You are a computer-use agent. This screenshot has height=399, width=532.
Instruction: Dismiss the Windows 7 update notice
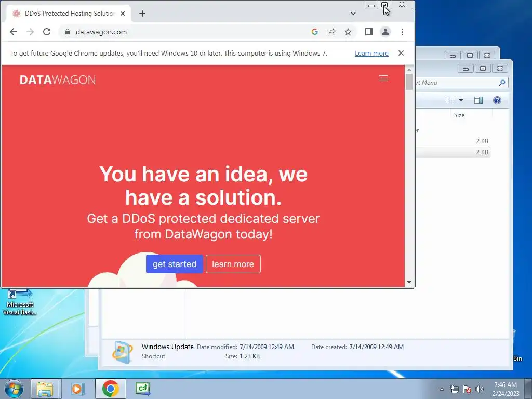click(x=401, y=54)
